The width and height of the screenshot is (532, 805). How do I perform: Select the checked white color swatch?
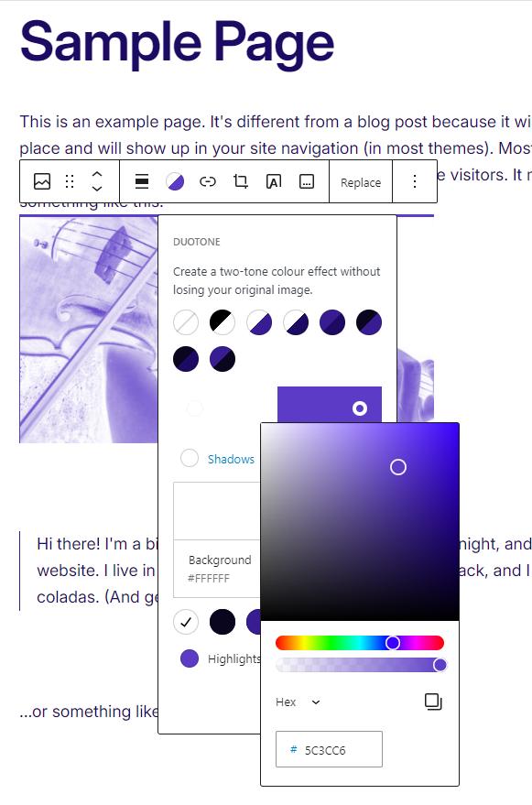click(186, 622)
